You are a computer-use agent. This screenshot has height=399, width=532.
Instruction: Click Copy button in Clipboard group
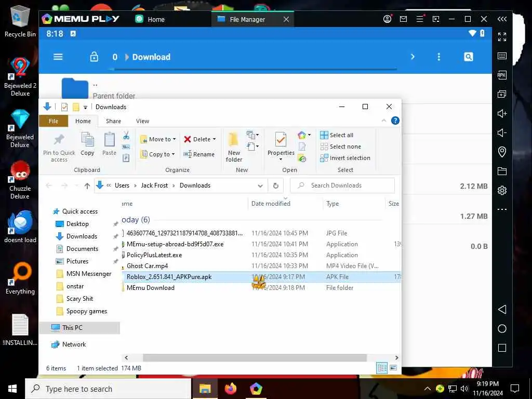click(x=87, y=144)
